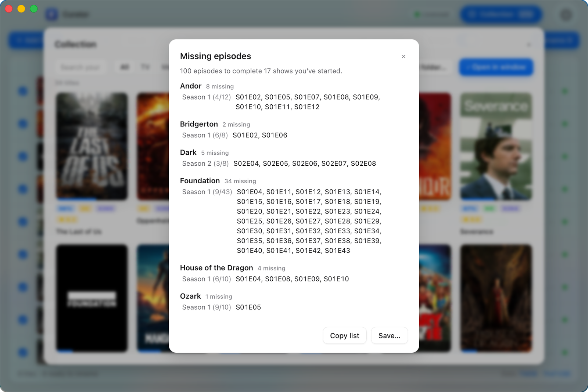
Task: Click the '5 missing' count beside Dark
Action: tap(215, 153)
